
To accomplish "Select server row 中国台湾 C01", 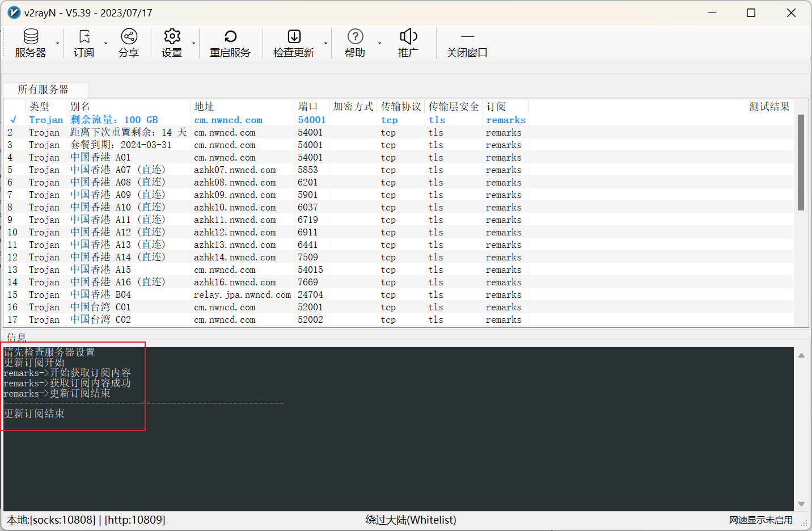I will (x=100, y=307).
